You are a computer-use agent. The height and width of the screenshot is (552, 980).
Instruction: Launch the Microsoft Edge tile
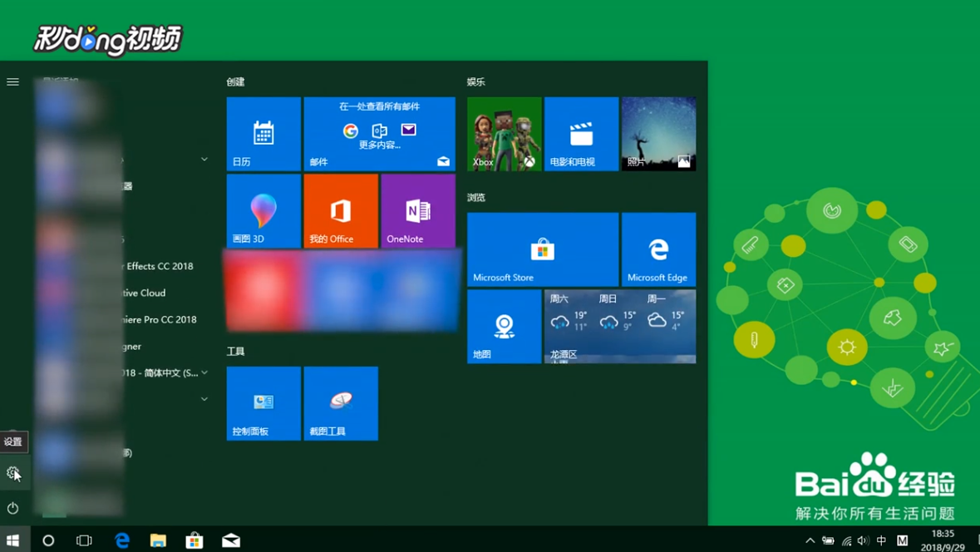point(659,249)
